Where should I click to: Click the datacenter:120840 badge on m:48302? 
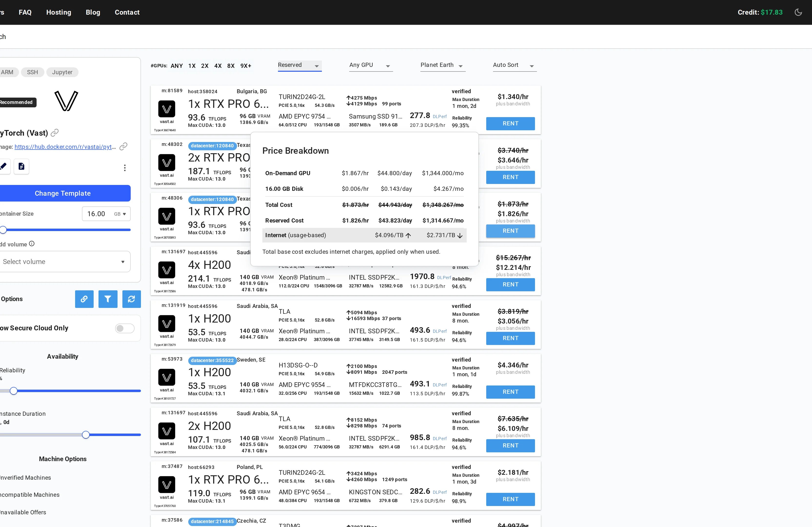pos(212,146)
